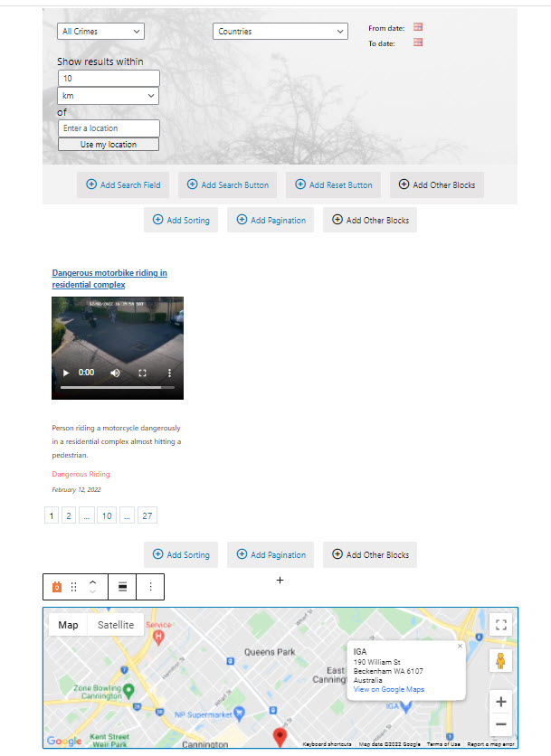551x756 pixels.
Task: Click the lower Add Sorting button
Action: 181,554
